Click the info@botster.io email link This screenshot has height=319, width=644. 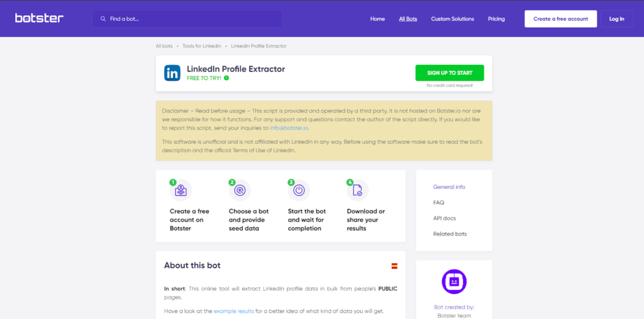[289, 128]
